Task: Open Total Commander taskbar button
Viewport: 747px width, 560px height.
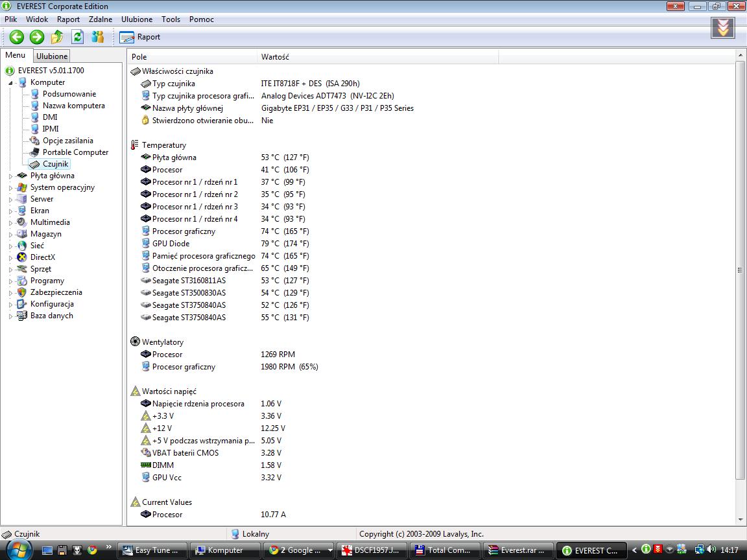Action: pyautogui.click(x=445, y=550)
